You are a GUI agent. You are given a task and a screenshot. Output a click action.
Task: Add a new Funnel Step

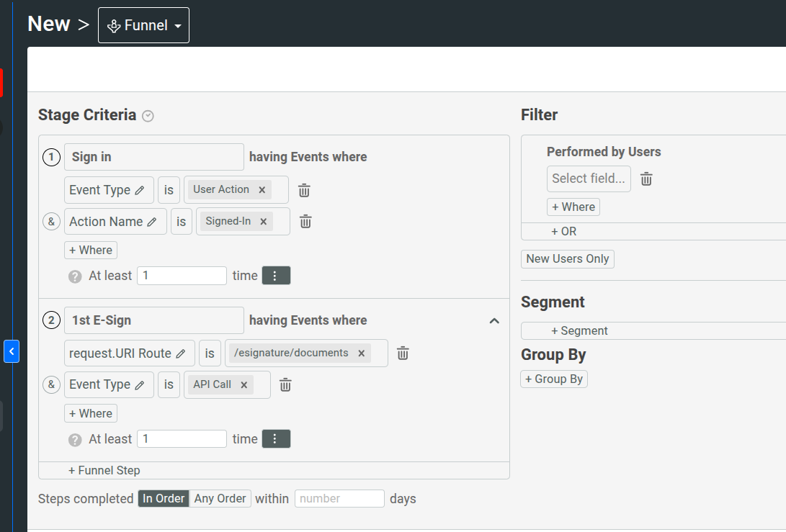coord(104,470)
